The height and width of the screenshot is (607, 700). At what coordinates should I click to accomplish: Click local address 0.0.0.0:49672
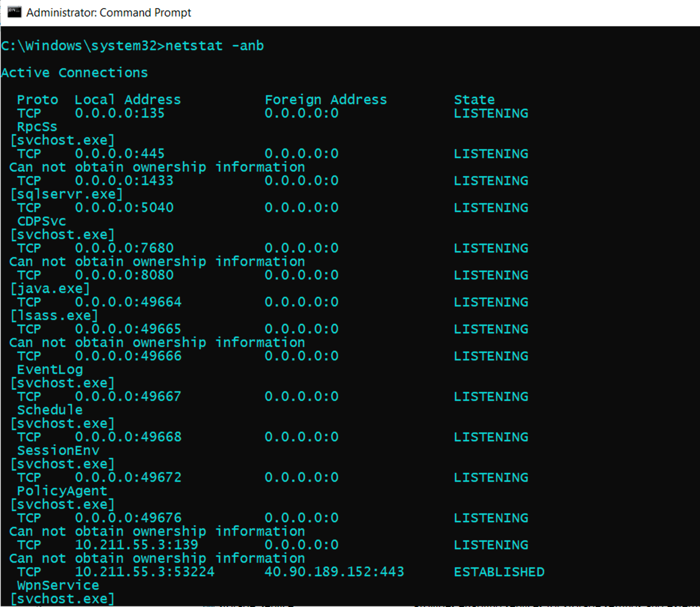point(128,477)
